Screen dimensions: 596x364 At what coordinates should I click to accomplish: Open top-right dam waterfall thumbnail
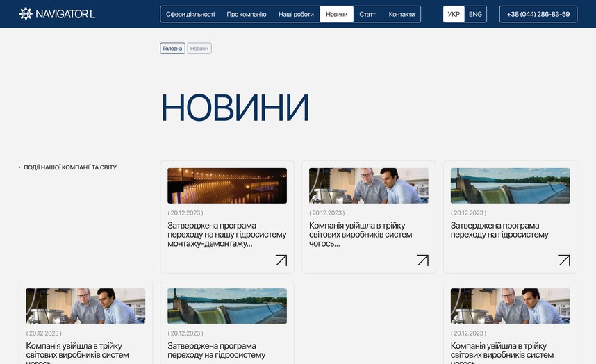point(510,185)
